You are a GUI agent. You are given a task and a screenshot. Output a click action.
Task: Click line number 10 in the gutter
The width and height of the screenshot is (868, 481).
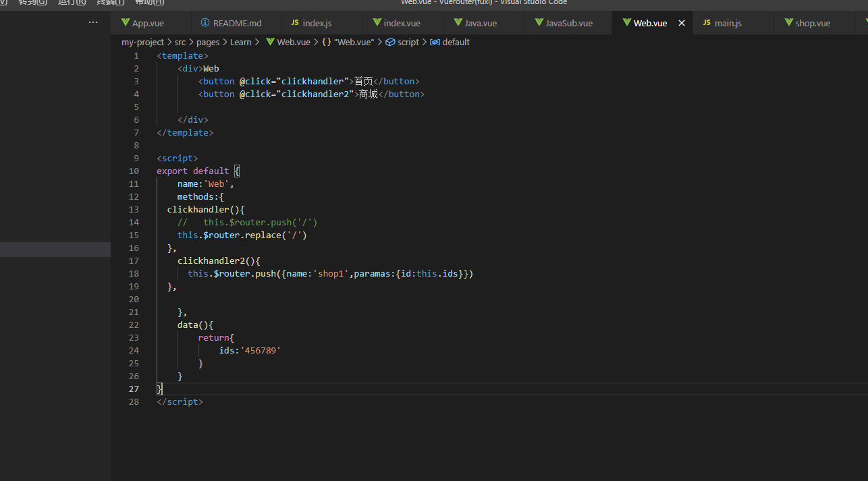[134, 171]
